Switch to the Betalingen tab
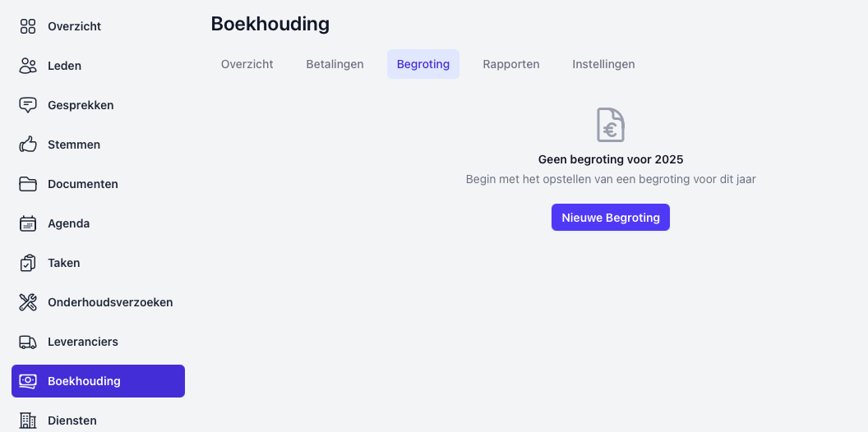The width and height of the screenshot is (868, 432). pyautogui.click(x=335, y=64)
